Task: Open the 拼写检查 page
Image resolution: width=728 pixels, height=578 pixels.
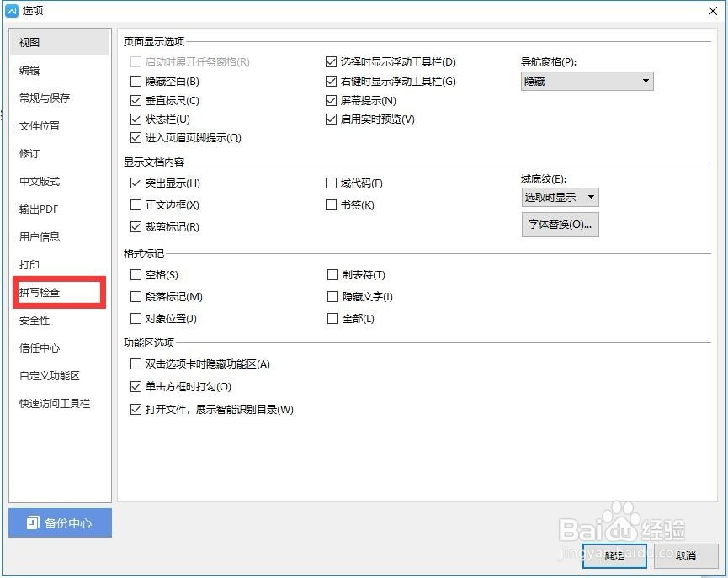Action: click(x=40, y=293)
